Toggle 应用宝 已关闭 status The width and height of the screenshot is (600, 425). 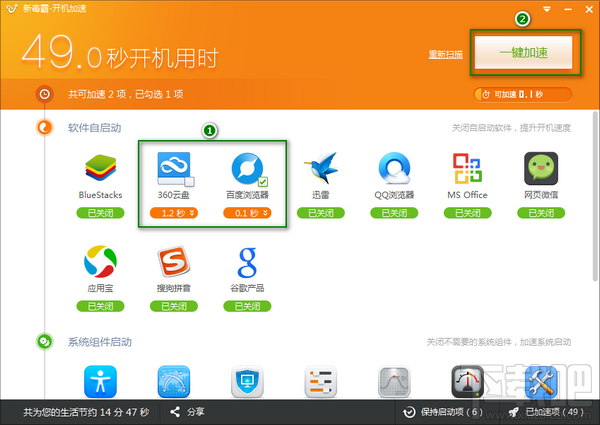[x=100, y=306]
